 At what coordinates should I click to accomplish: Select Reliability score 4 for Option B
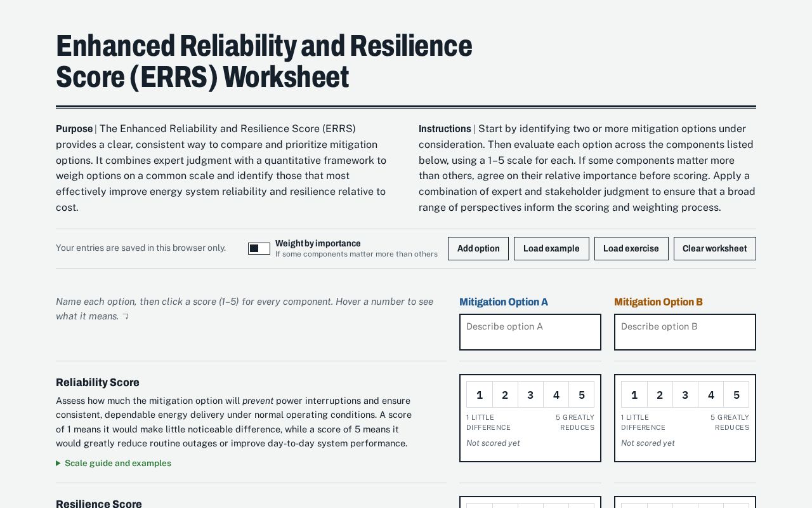(x=710, y=394)
